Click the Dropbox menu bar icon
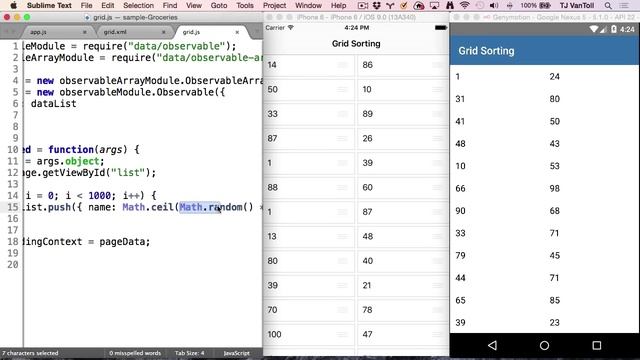Image resolution: width=640 pixels, height=360 pixels. tap(376, 5)
